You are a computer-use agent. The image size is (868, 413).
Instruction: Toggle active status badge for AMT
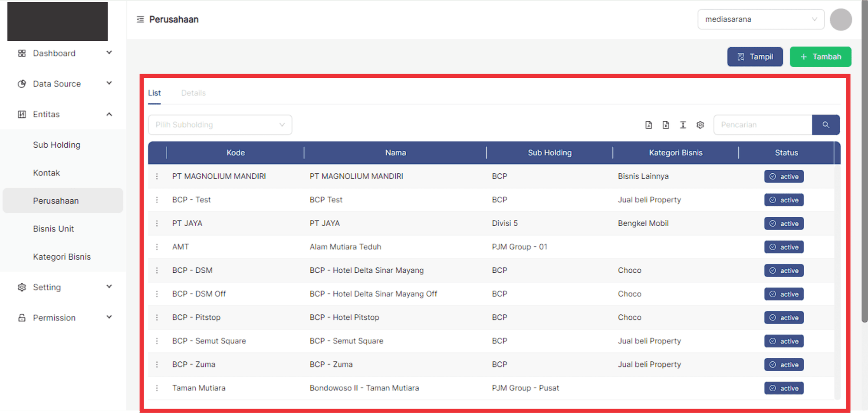click(784, 247)
